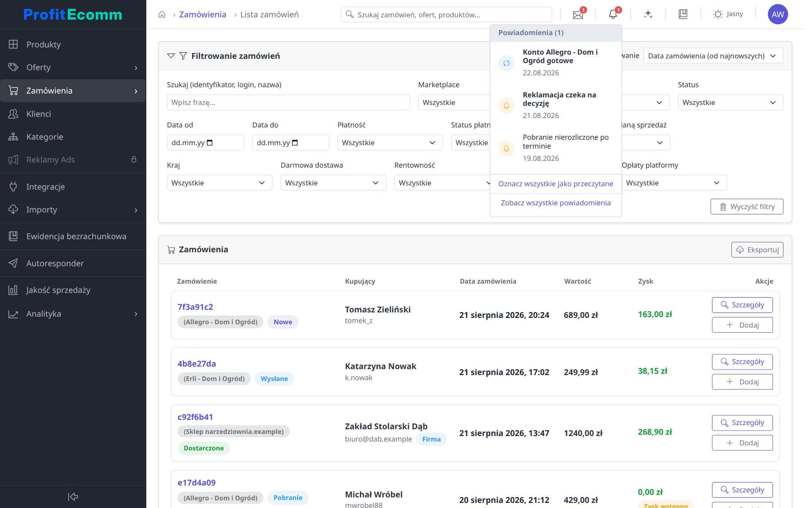Viewport: 812px width, 508px height.
Task: Open the Status dropdown
Action: pos(730,102)
